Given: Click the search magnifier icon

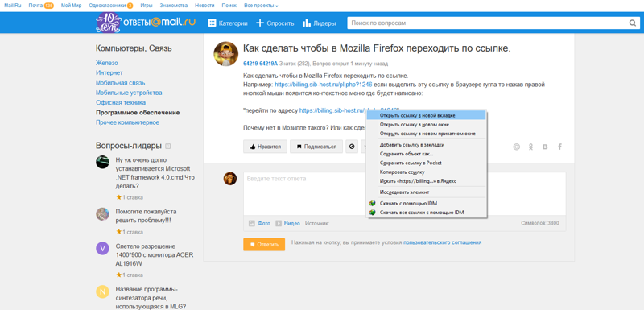Looking at the screenshot, I should (x=633, y=23).
